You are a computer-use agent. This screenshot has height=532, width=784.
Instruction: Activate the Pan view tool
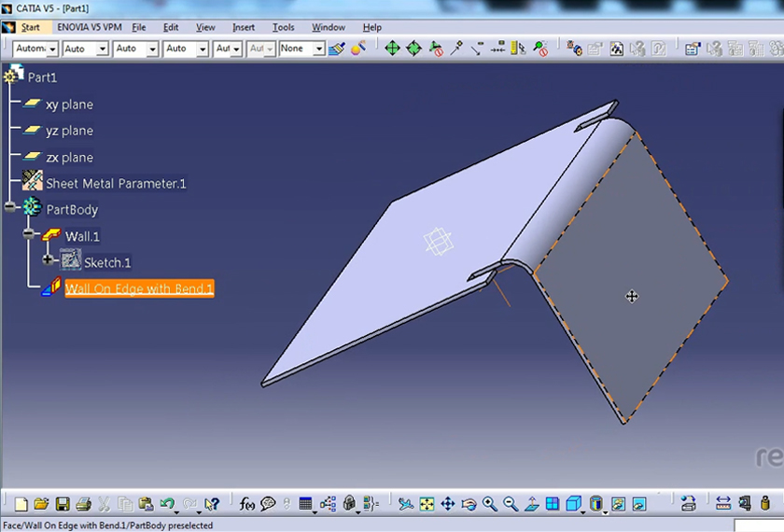coord(447,504)
